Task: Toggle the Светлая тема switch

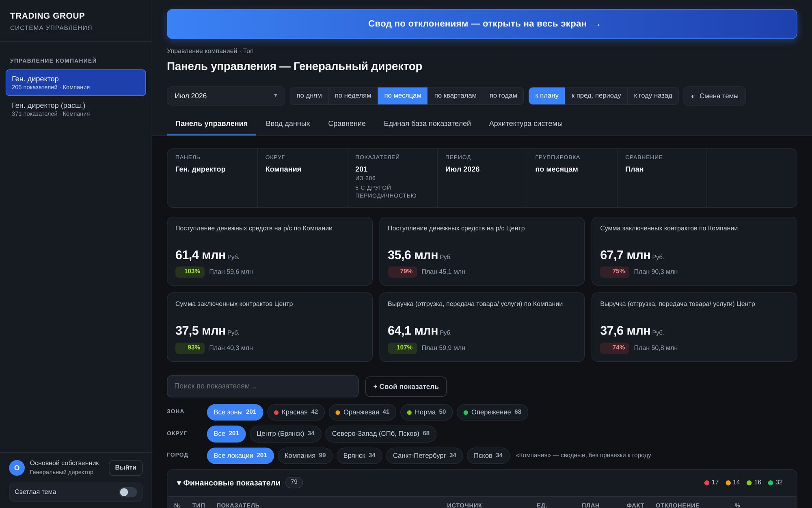Action: pos(128,492)
